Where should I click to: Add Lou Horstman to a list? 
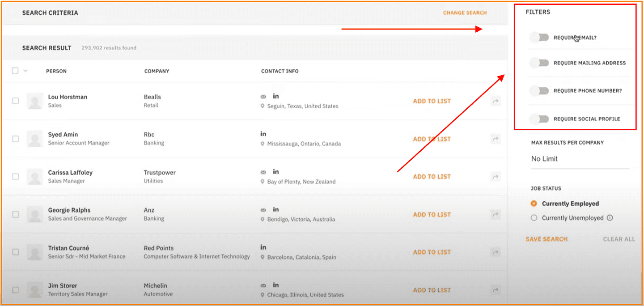432,101
